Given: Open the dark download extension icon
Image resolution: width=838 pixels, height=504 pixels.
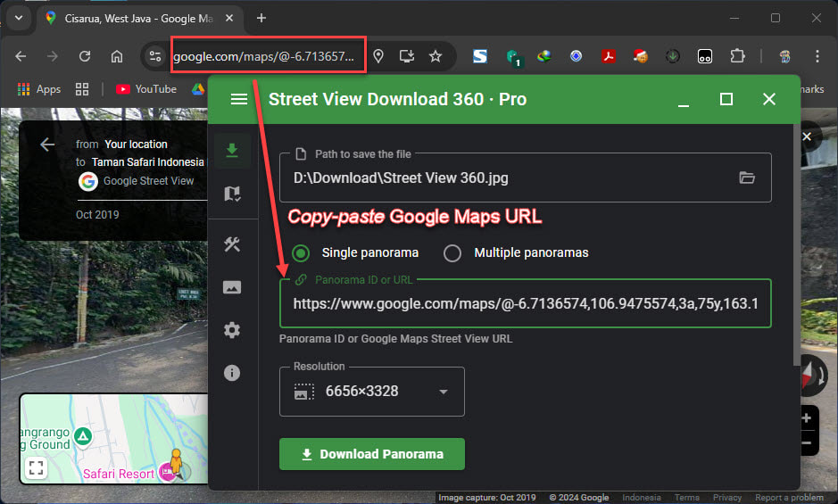Looking at the screenshot, I should 672,56.
